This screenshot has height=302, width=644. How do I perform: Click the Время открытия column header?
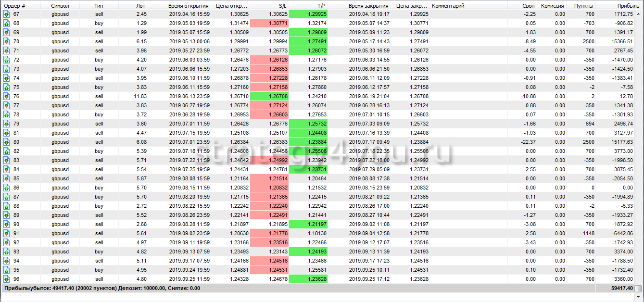188,5
